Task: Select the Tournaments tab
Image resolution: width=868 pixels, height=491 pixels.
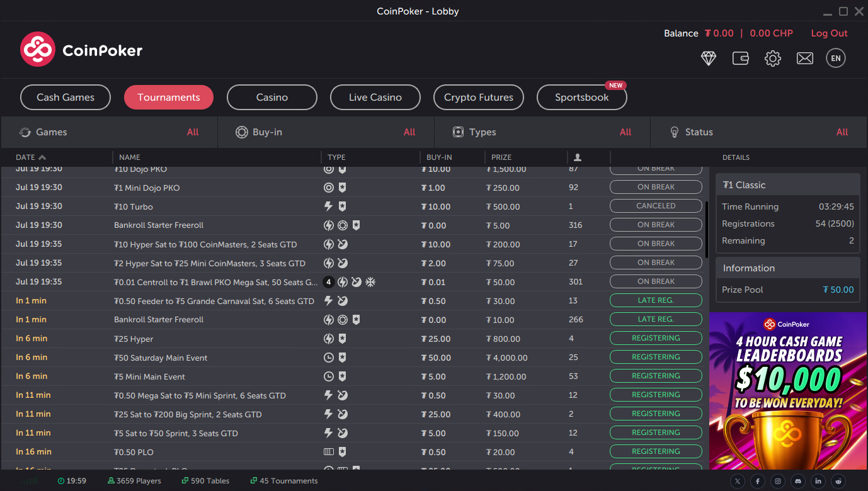Action: click(x=169, y=98)
